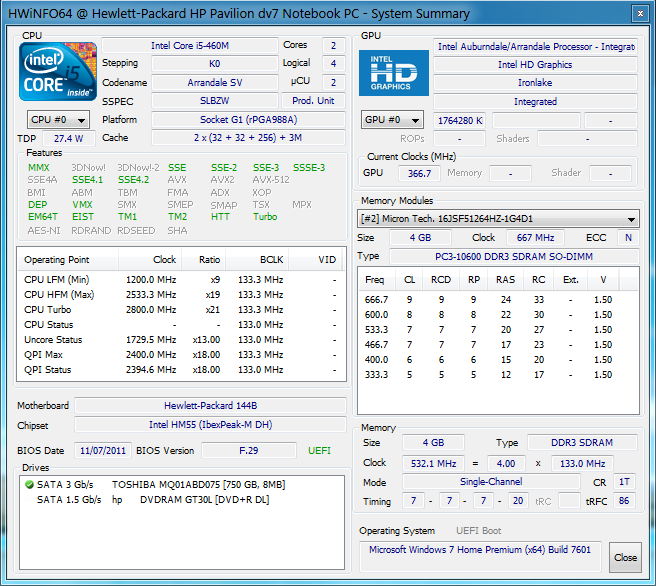Image resolution: width=656 pixels, height=586 pixels.
Task: Click the 1764280 K GPU memory field
Action: pos(460,121)
